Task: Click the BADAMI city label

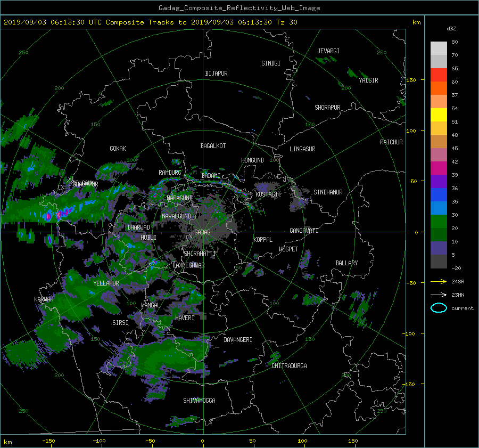Action: point(211,176)
